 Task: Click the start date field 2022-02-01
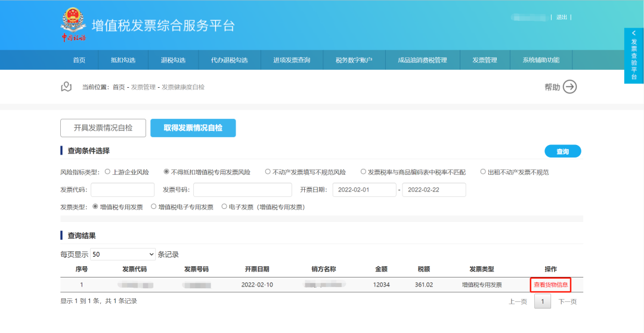364,190
